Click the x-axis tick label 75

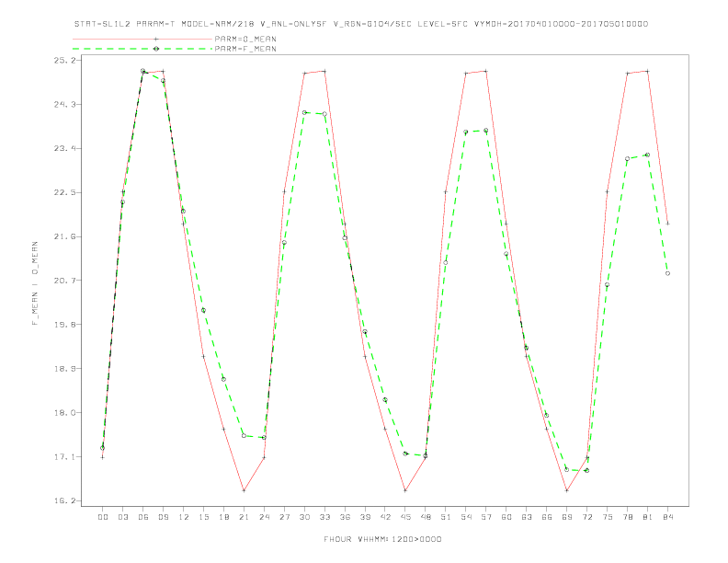coord(608,517)
